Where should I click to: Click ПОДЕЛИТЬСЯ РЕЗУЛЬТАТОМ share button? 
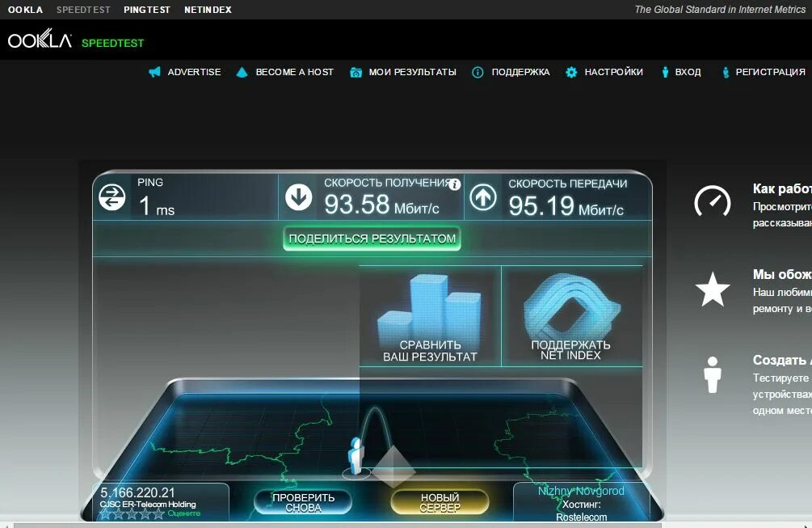click(x=372, y=239)
